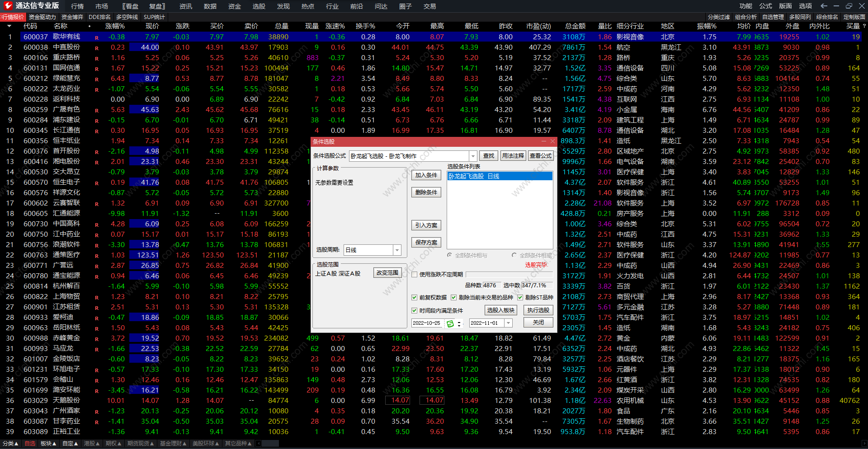Toggle the 剔除ST品种 checkbox
868x449 pixels.
click(520, 297)
